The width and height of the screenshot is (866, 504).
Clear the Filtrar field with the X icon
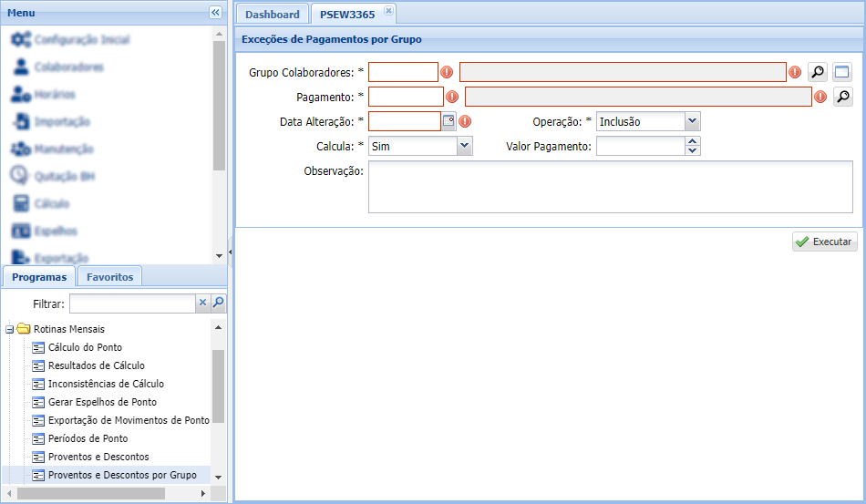pyautogui.click(x=203, y=303)
